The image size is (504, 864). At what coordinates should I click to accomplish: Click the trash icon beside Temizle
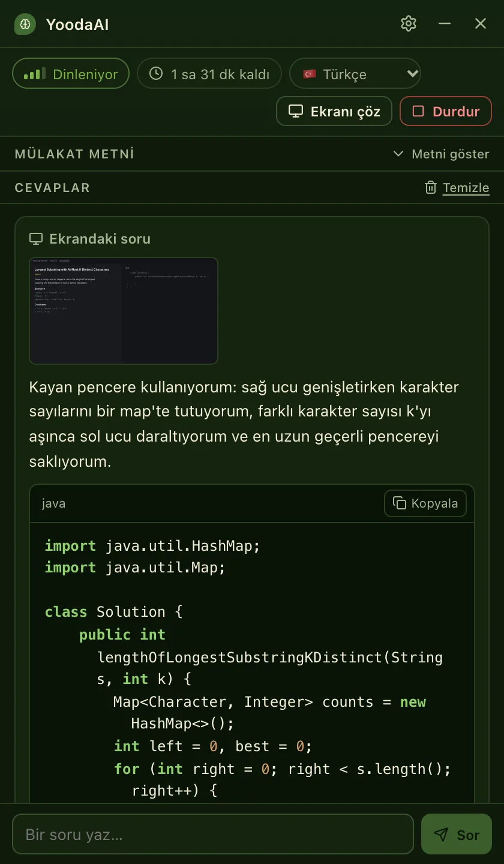coord(431,188)
